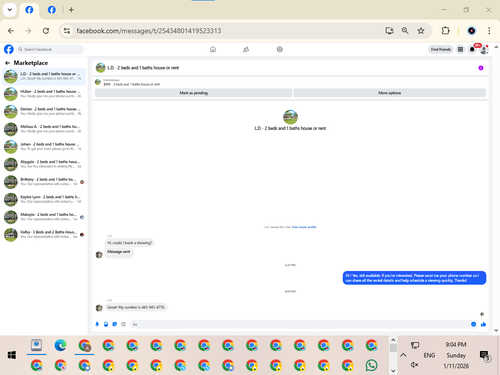
Task: View site information icon in the address bar
Action: tap(67, 31)
